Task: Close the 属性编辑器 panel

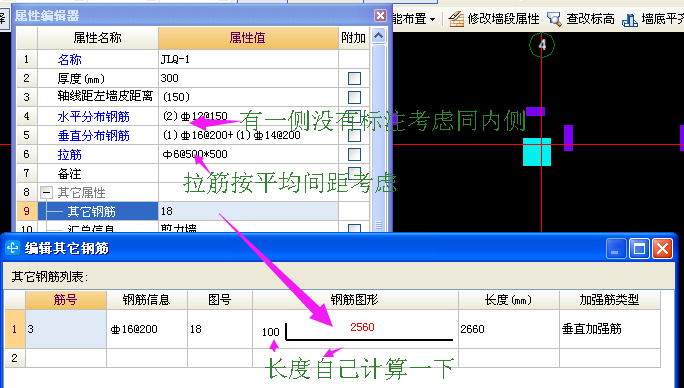Action: pos(380,16)
